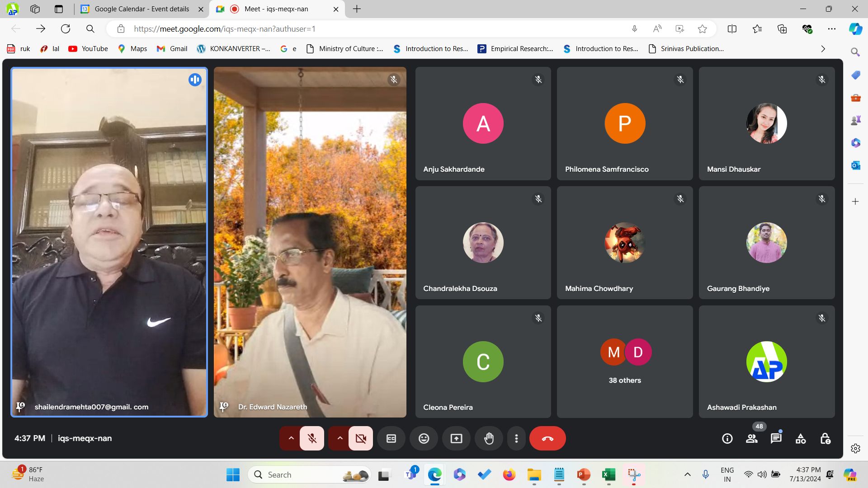Show the participants list icon

click(x=752, y=438)
